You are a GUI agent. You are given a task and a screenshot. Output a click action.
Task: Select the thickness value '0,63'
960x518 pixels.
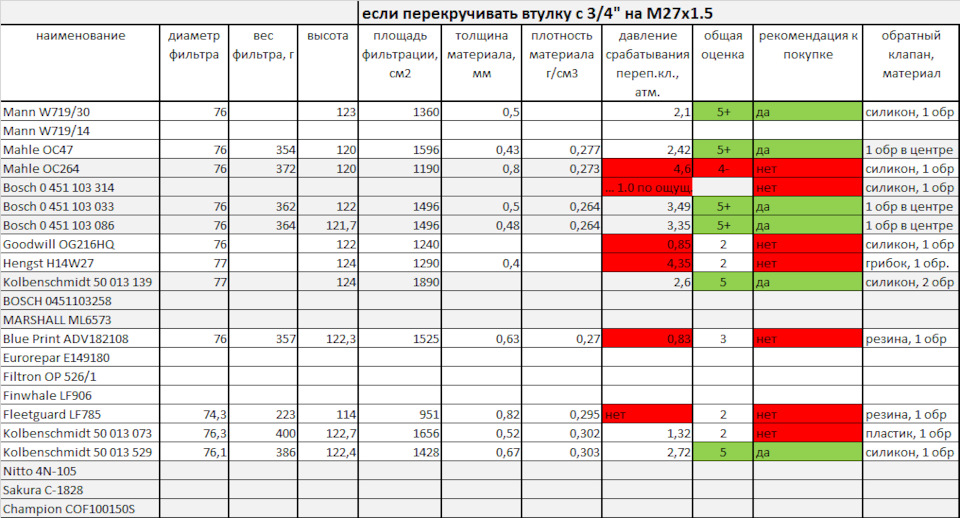tap(481, 339)
